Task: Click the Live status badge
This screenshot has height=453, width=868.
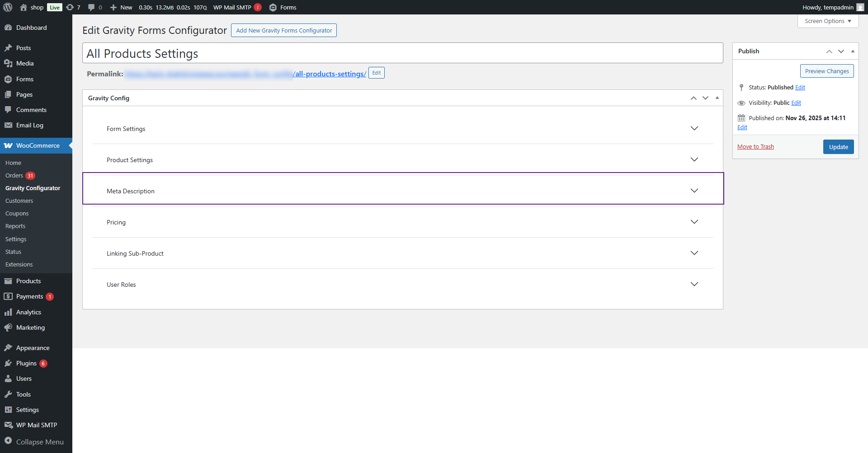Action: pos(55,7)
